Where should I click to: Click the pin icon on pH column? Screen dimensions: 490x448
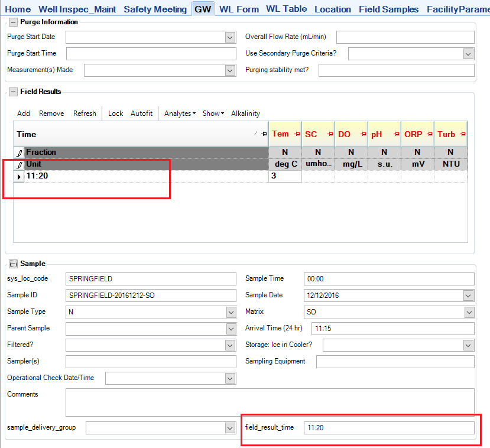coord(396,134)
